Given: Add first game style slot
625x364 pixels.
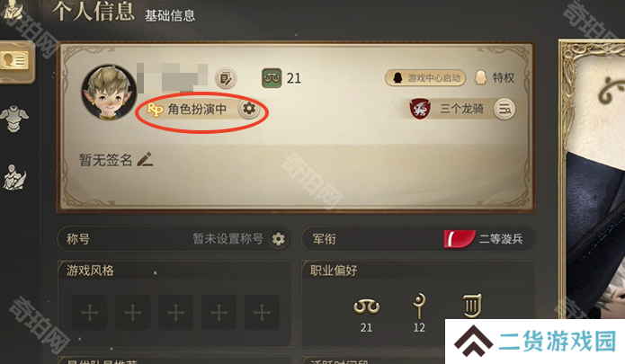Looking at the screenshot, I should click(x=90, y=312).
